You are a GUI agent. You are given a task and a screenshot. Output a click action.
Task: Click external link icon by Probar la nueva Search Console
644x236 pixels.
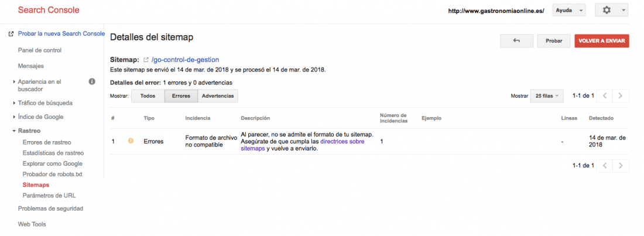(x=11, y=34)
